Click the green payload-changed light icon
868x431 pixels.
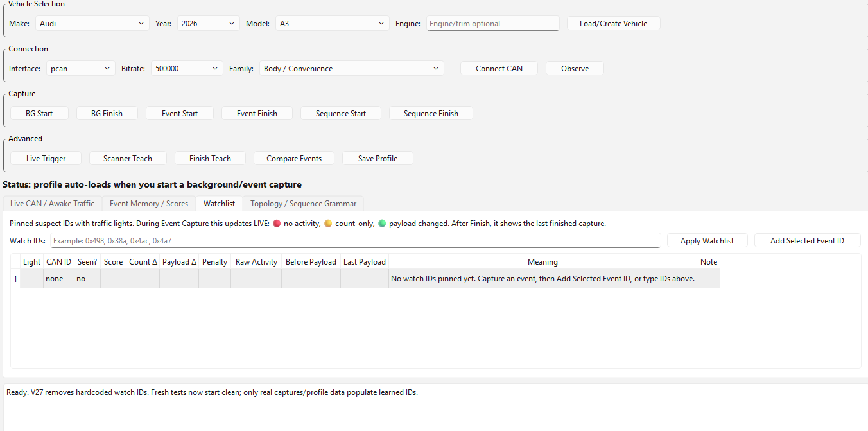[382, 224]
